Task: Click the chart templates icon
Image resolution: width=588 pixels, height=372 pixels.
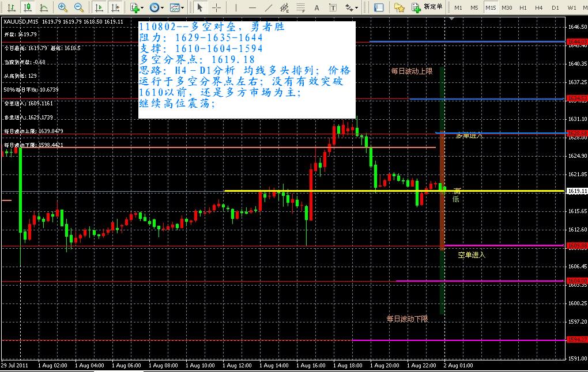Action: [x=174, y=7]
